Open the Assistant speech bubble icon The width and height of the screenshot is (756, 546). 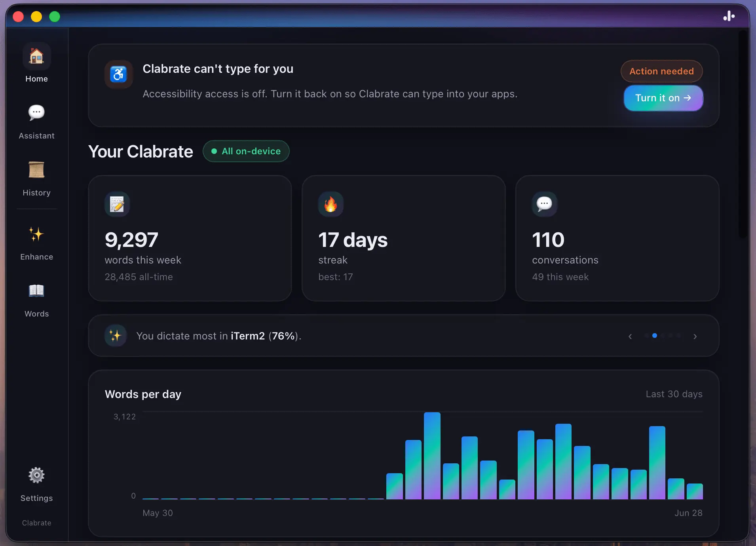tap(36, 113)
